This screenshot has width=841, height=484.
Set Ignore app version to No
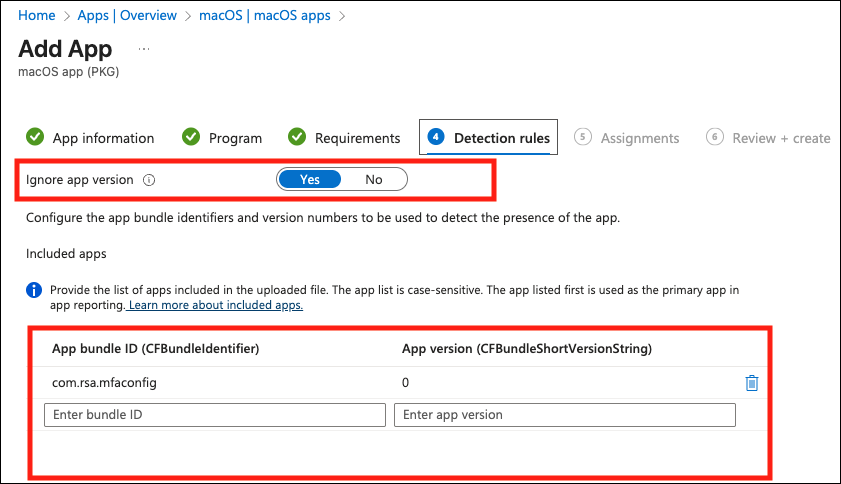(x=374, y=180)
